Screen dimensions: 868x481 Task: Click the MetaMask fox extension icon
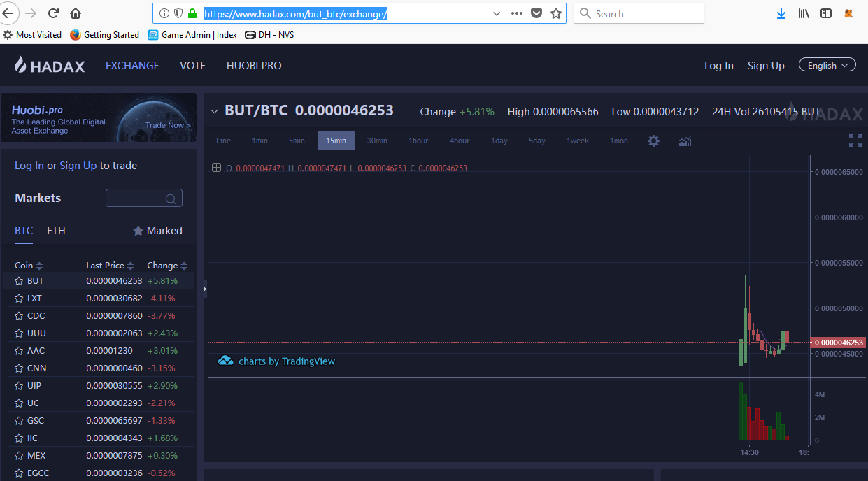coord(849,13)
